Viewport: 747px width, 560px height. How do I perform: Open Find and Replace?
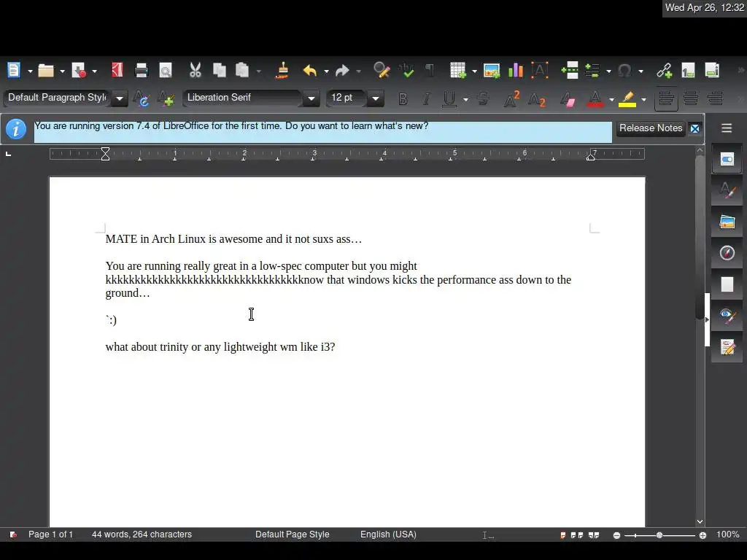click(381, 71)
